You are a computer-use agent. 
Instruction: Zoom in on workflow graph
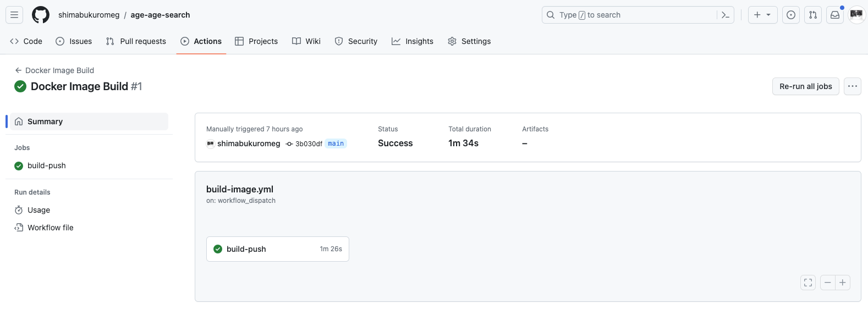click(x=843, y=283)
